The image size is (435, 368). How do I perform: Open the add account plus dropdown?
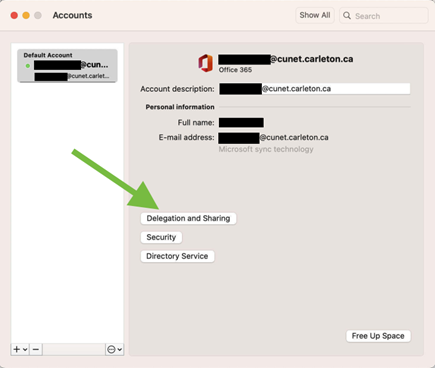coord(20,349)
